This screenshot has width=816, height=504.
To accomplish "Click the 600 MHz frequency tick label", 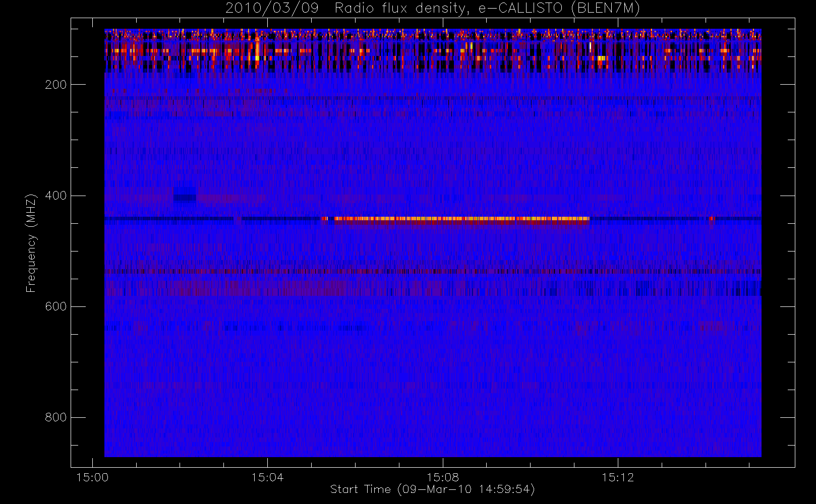I will [55, 306].
